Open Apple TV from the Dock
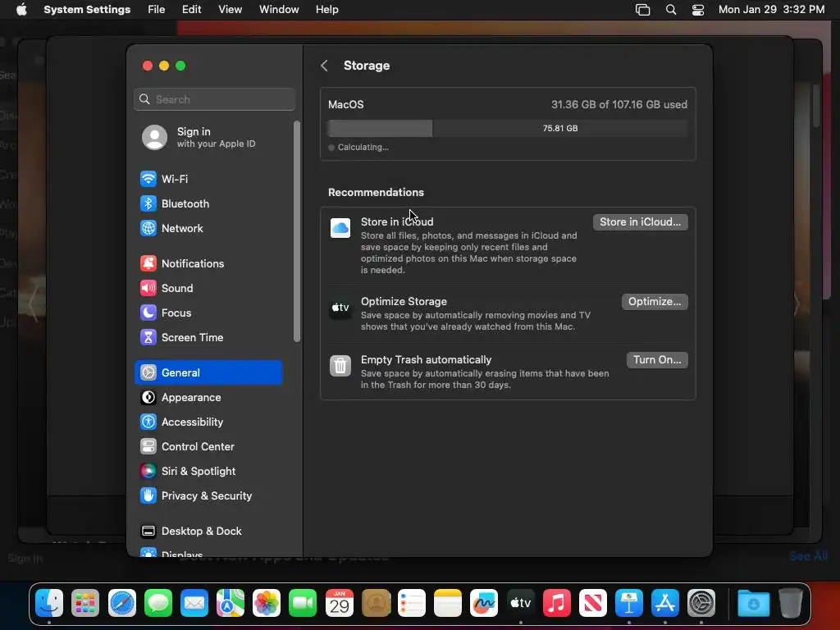This screenshot has width=840, height=630. pos(520,604)
